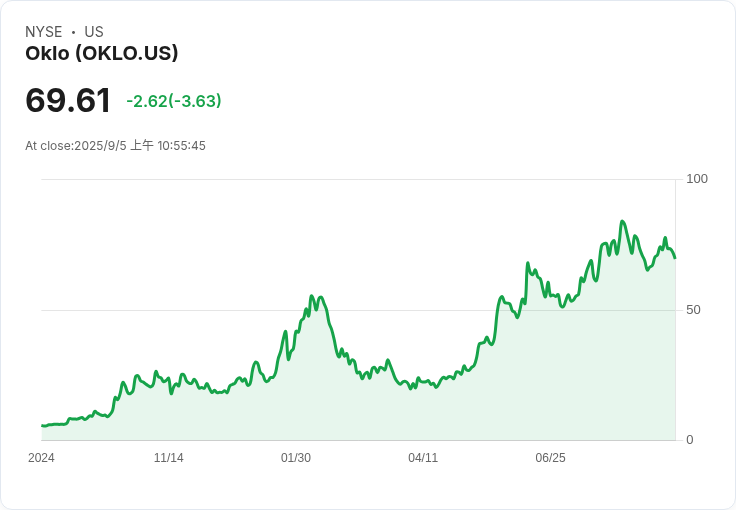Click the 2024 x-axis label
This screenshot has width=736, height=510.
(x=41, y=458)
